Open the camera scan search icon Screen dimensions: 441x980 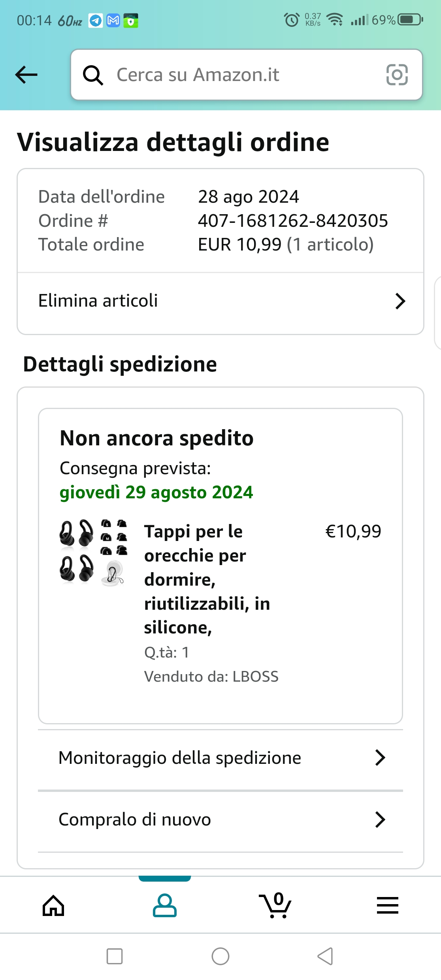(x=397, y=75)
